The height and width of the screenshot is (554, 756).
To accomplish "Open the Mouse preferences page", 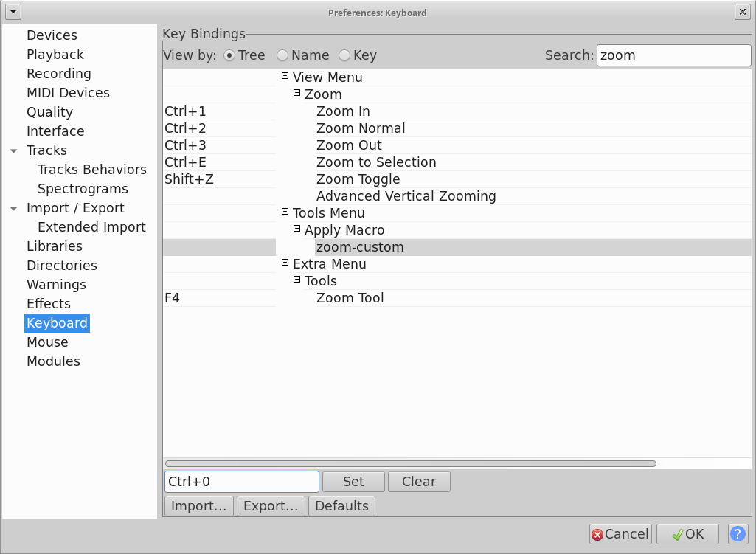I will coord(47,342).
